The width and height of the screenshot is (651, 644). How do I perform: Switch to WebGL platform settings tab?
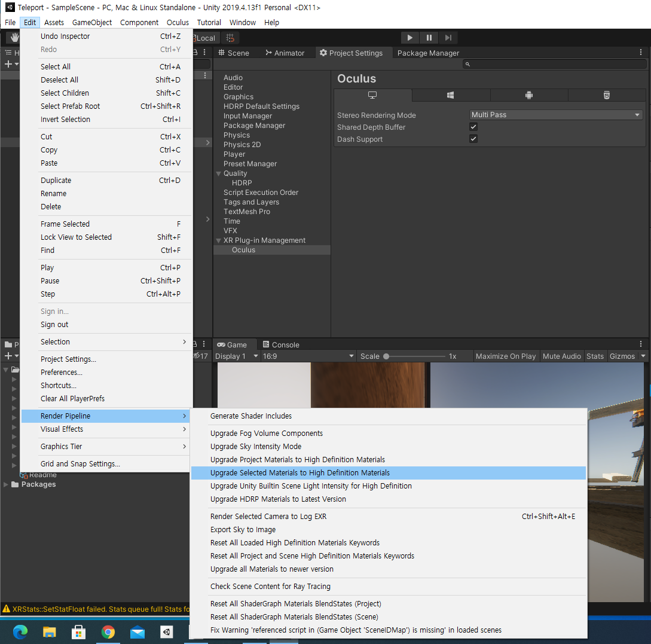click(607, 95)
